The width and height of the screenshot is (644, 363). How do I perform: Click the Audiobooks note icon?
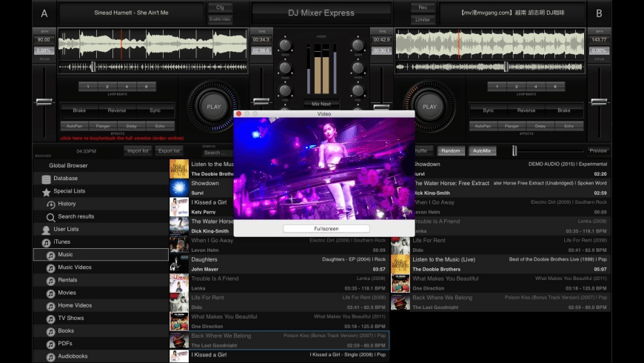[50, 357]
